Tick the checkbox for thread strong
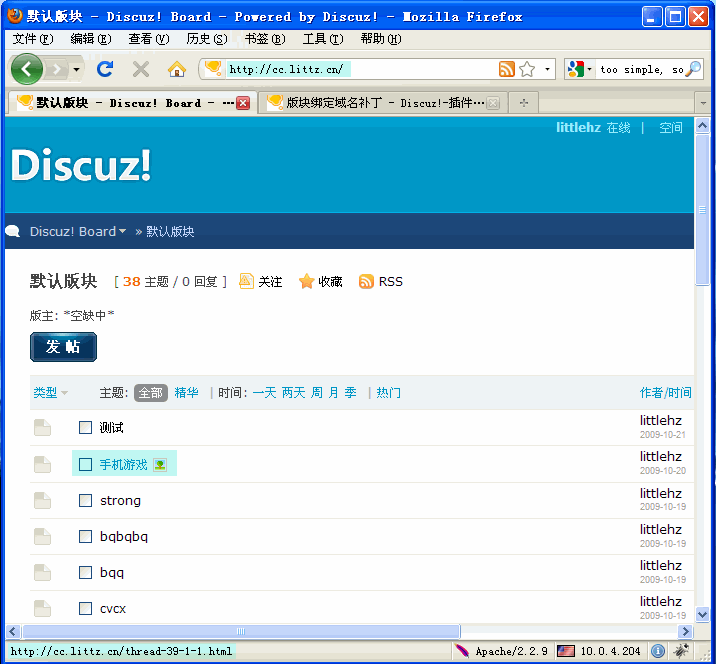The width and height of the screenshot is (716, 664). tap(85, 501)
